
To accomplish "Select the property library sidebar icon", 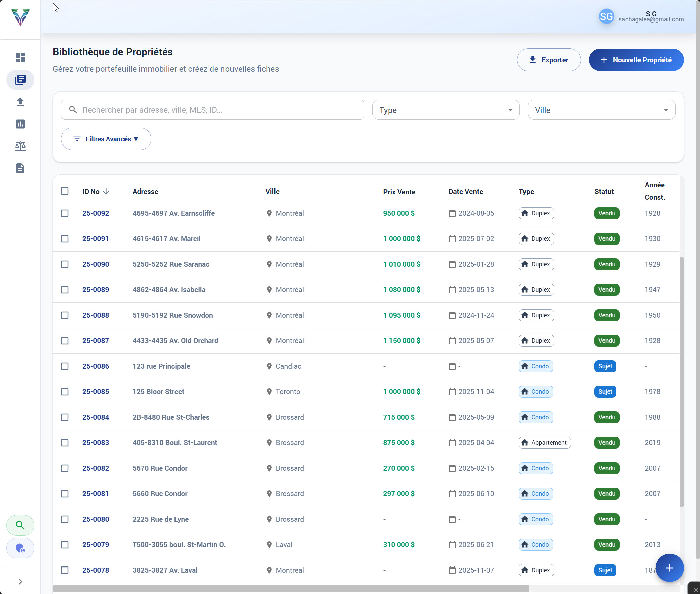I will click(20, 80).
